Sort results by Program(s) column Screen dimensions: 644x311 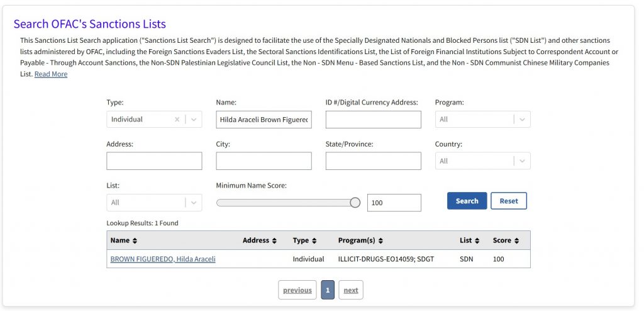coord(360,240)
